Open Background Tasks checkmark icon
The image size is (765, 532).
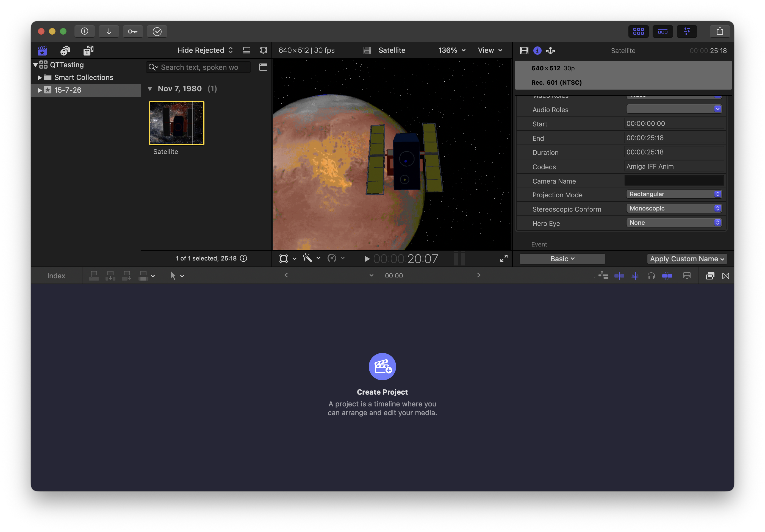tap(157, 31)
